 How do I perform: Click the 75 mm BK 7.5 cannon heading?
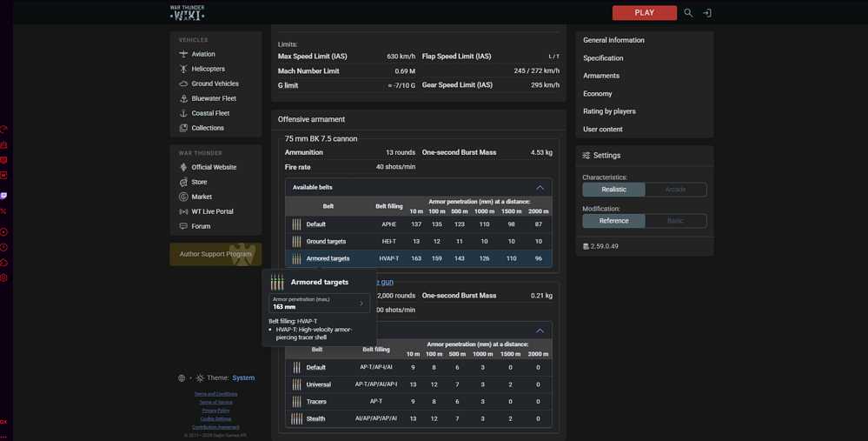tap(321, 139)
